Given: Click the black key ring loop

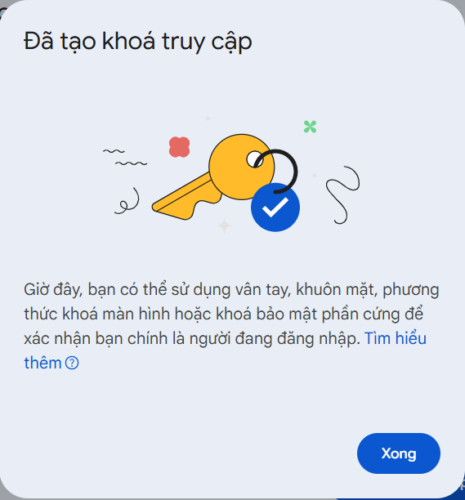Looking at the screenshot, I should [x=278, y=171].
